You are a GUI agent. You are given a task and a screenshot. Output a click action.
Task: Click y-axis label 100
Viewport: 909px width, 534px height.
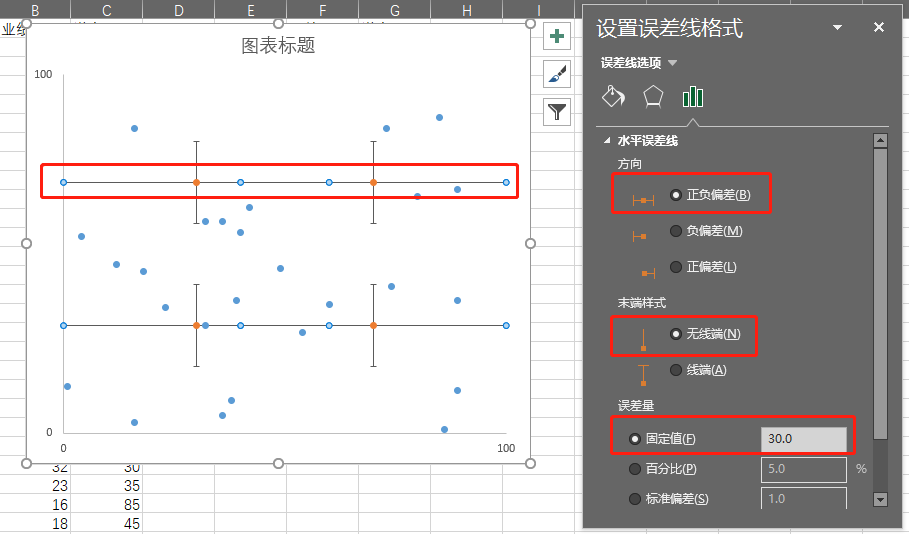pyautogui.click(x=43, y=74)
